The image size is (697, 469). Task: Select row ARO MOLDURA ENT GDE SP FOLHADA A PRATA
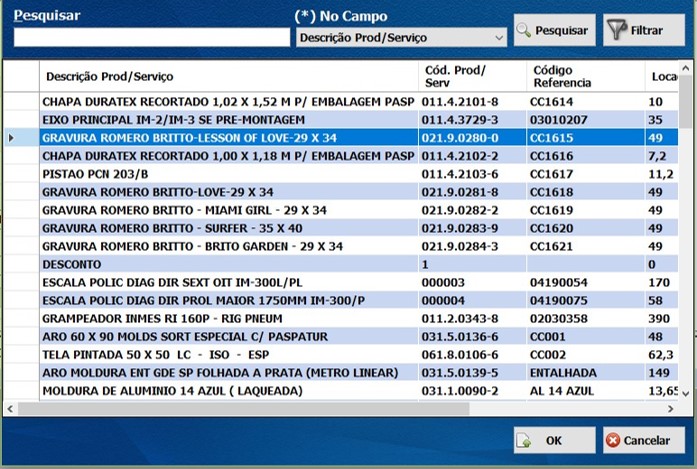[358, 373]
